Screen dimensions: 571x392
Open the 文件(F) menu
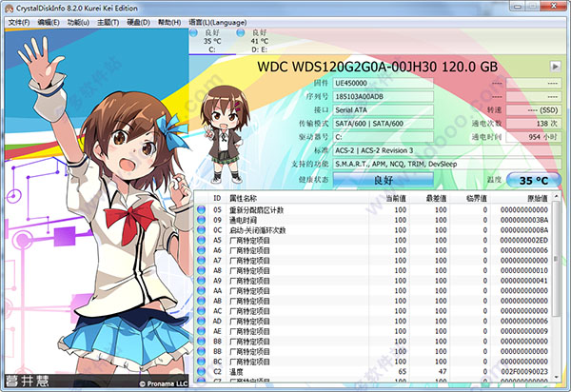coord(19,23)
